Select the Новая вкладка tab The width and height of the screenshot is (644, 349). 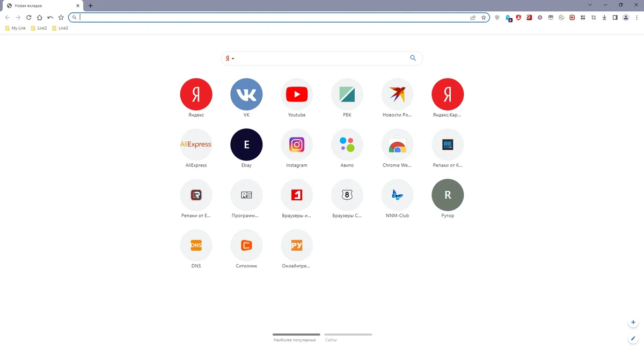(x=43, y=5)
